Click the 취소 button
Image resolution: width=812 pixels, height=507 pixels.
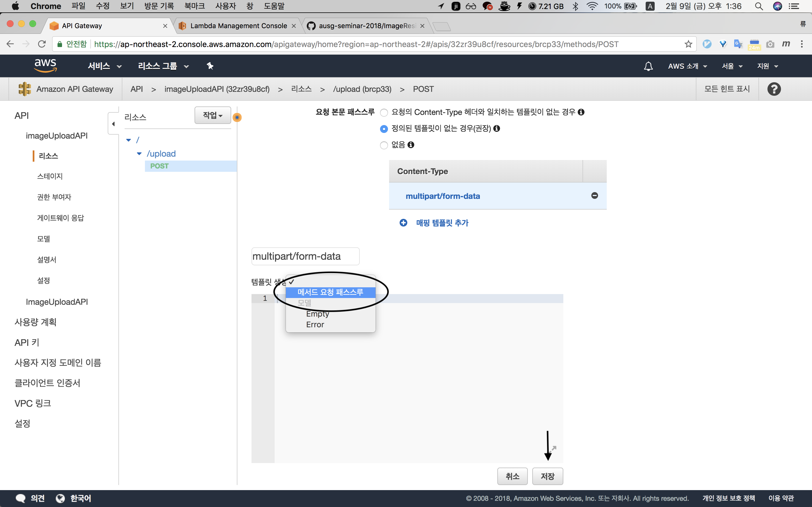(x=512, y=476)
